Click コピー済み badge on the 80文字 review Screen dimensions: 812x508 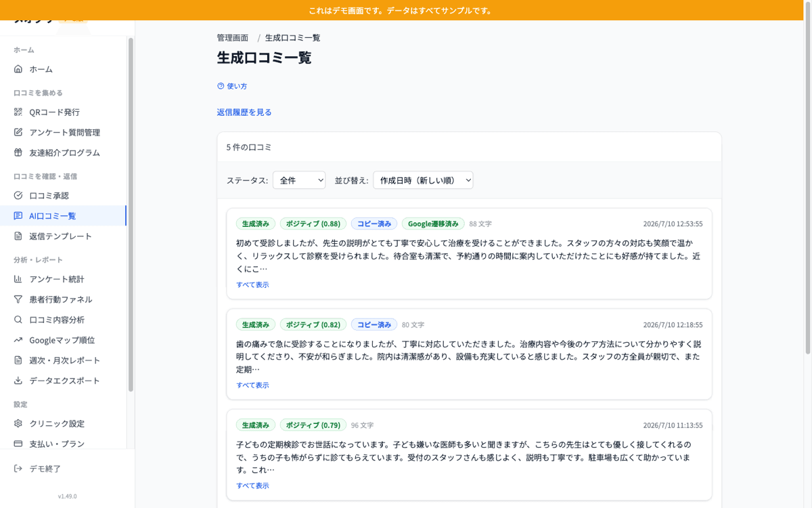tap(374, 324)
